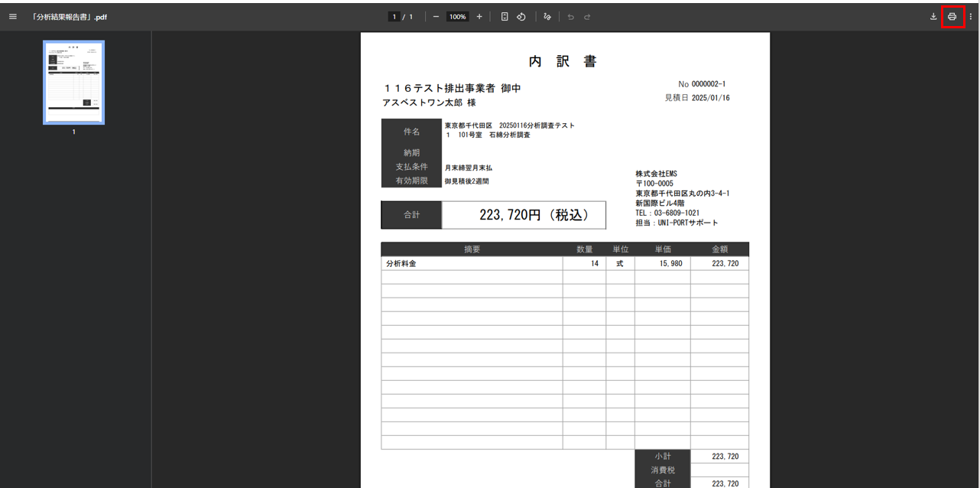Open the more actions three-dot menu
Screen dimensions: 980x488
971,17
